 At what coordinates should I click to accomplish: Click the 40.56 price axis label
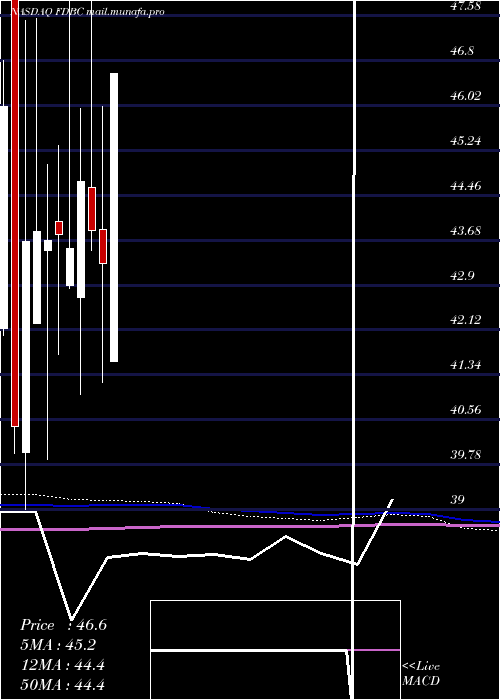pos(466,410)
